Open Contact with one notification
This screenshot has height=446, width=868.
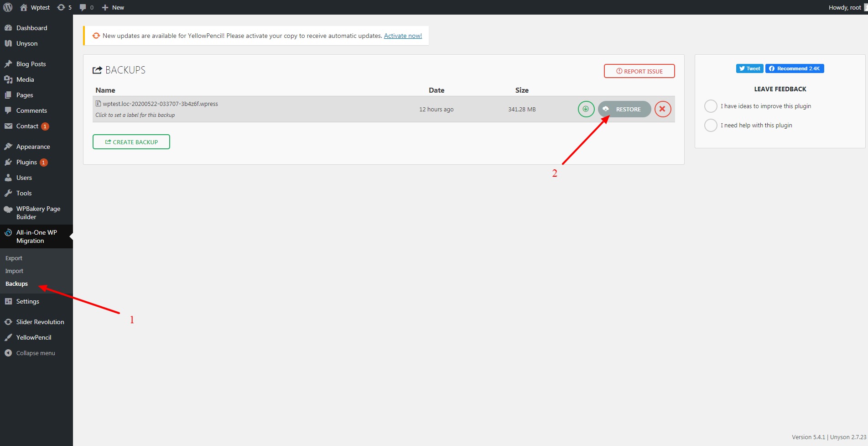(x=36, y=126)
